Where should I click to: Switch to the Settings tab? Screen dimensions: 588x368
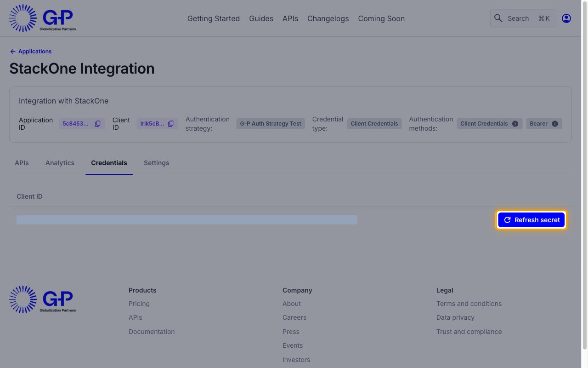coord(157,163)
